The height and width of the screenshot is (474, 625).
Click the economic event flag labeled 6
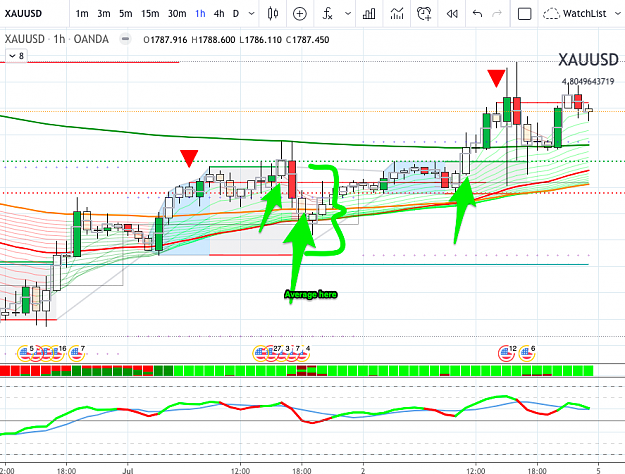[x=527, y=353]
